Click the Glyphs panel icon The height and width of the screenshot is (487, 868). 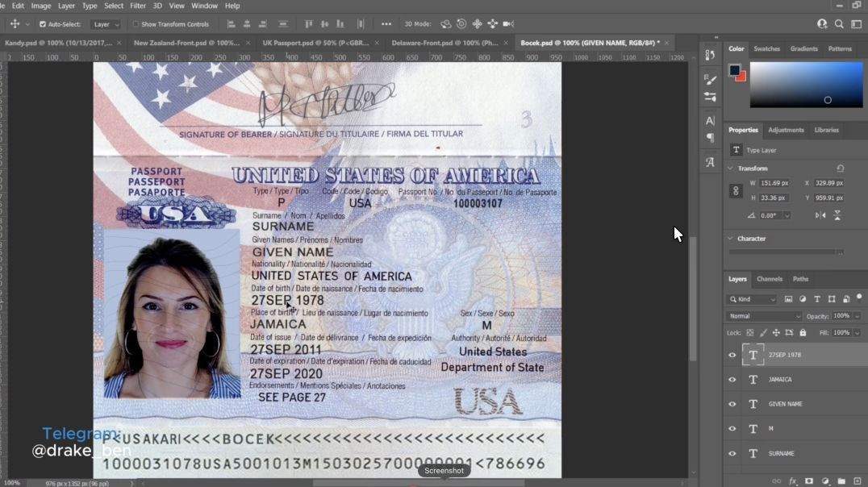tap(710, 162)
